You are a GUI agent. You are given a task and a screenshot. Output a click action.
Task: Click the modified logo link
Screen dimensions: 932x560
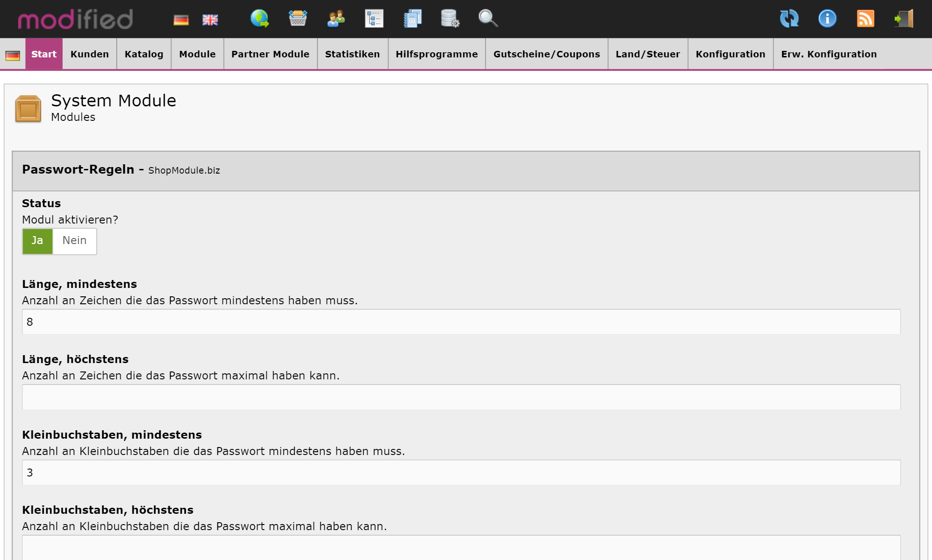[75, 19]
